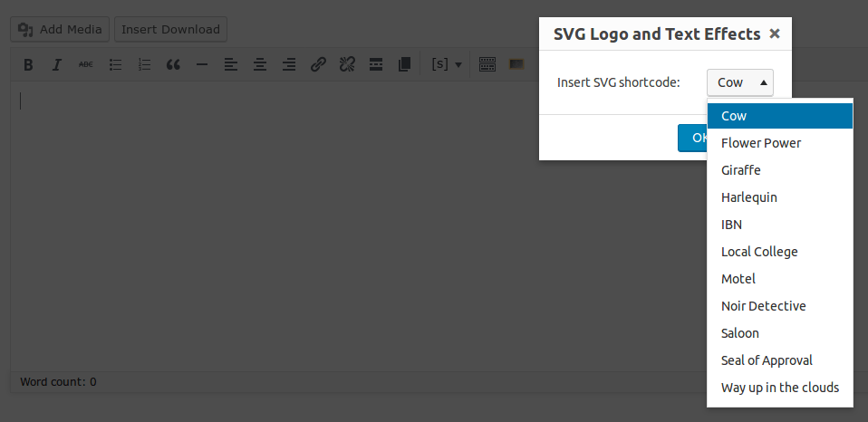Select the Giraffe option

click(x=780, y=169)
